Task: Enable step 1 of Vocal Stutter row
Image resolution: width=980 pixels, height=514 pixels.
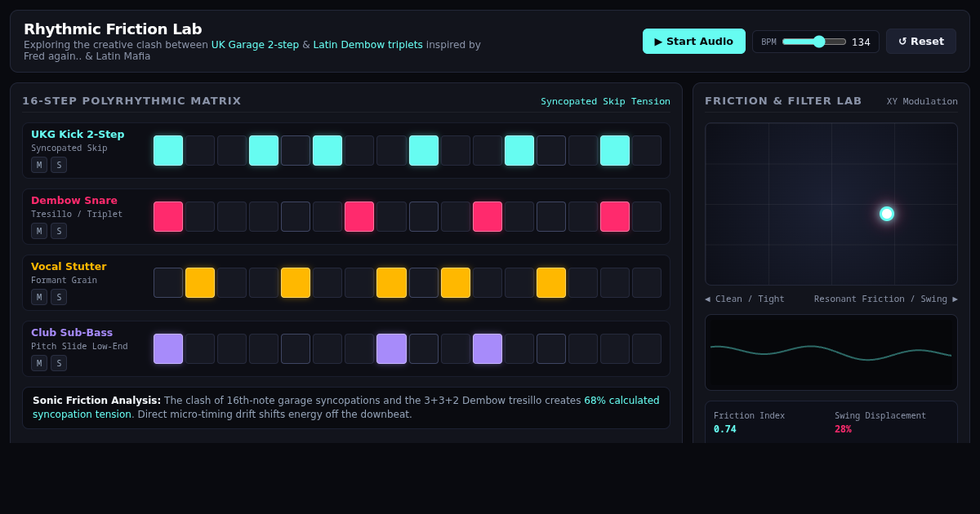Action: tap(168, 283)
